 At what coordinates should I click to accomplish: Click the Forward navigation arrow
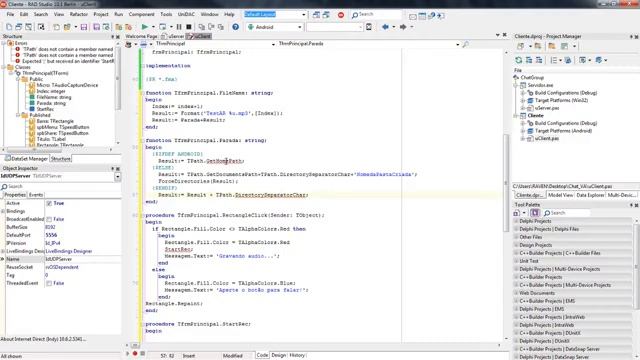403,27
